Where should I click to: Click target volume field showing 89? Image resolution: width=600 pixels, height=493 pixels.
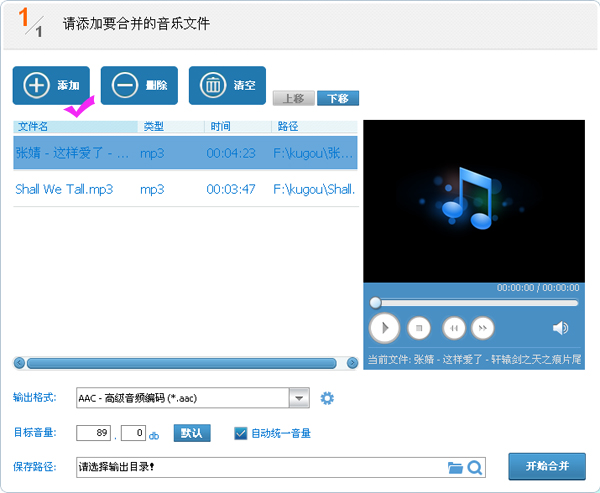point(93,433)
